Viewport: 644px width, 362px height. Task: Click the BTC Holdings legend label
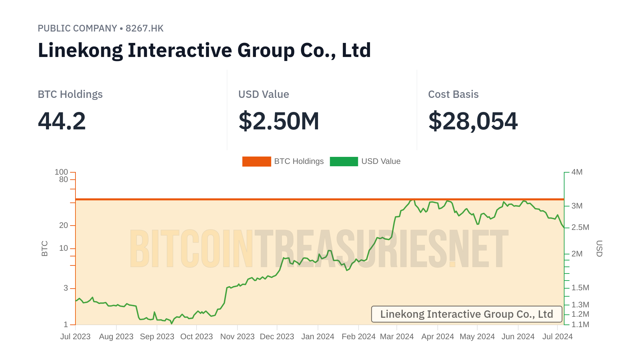[299, 162]
